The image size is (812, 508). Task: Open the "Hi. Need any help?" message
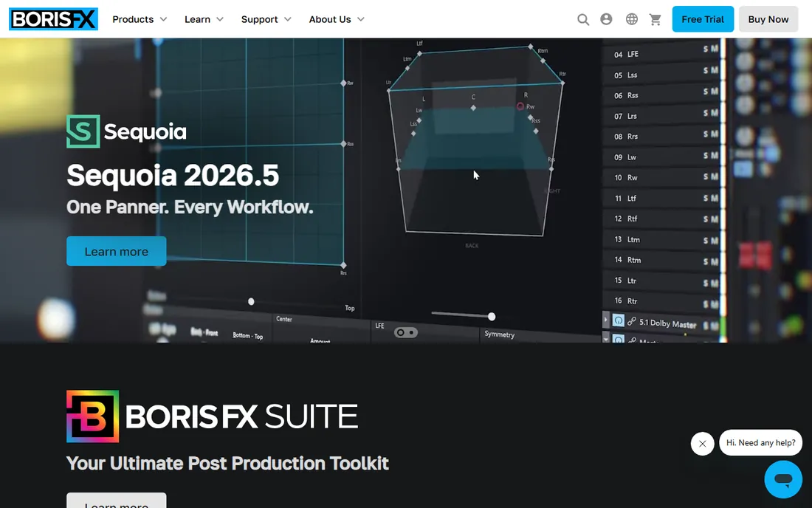pyautogui.click(x=761, y=443)
